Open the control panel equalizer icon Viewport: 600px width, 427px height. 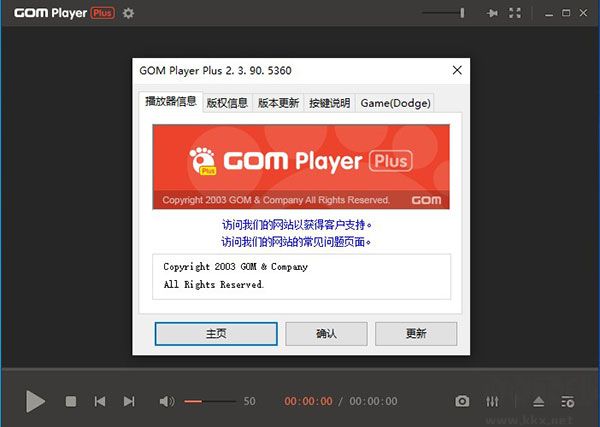pyautogui.click(x=492, y=401)
